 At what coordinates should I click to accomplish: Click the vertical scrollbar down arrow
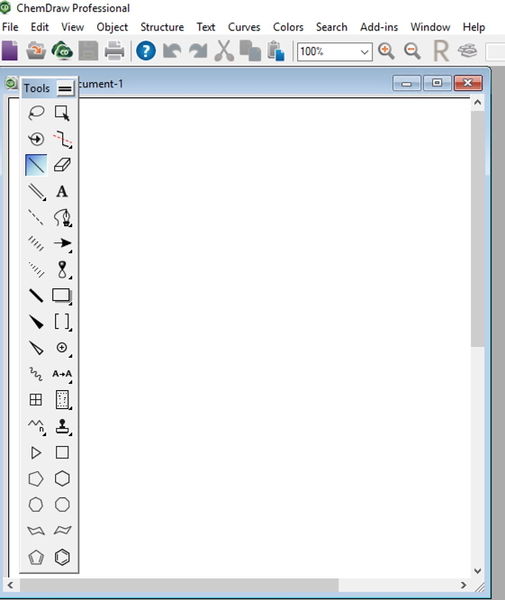pyautogui.click(x=477, y=571)
